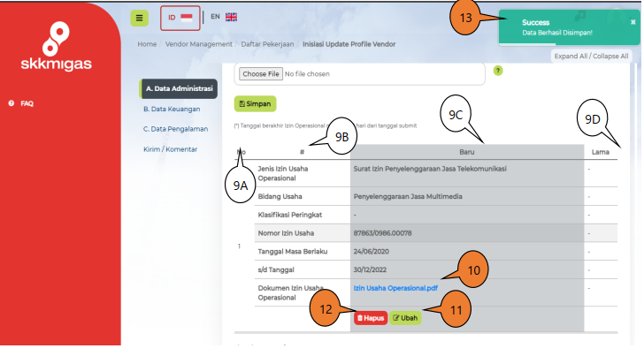The height and width of the screenshot is (356, 644).
Task: Toggle Expand All / Collapse All
Action: pos(591,57)
